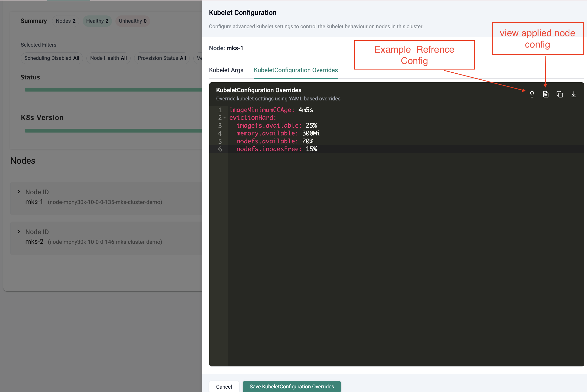Select the KubeletConfiguration Overrides tab
Viewport: 587px width, 392px height.
pos(296,70)
